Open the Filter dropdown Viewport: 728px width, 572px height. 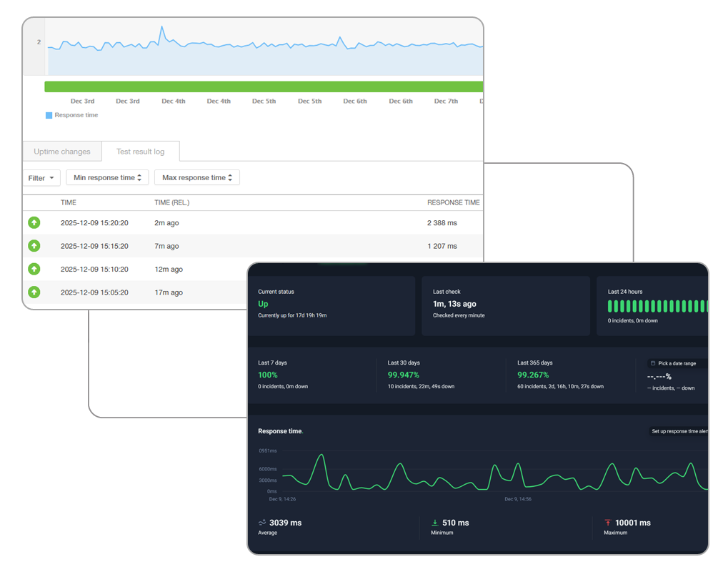(41, 178)
